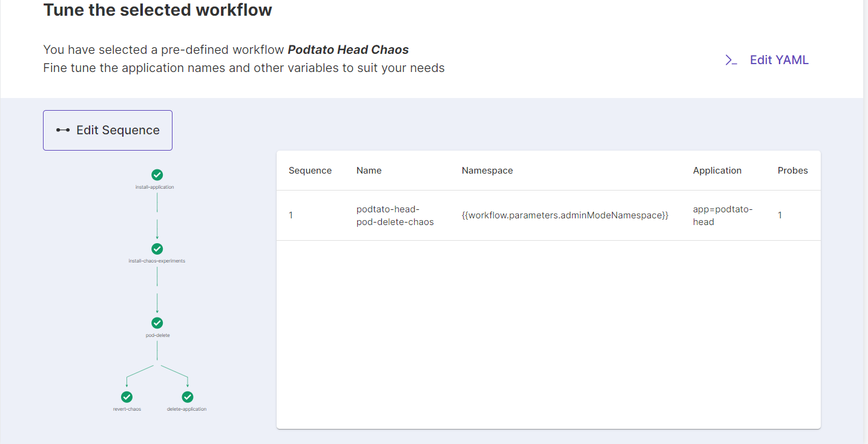Select the install-chaos-experiments green check node
This screenshot has height=444, width=868.
(157, 249)
